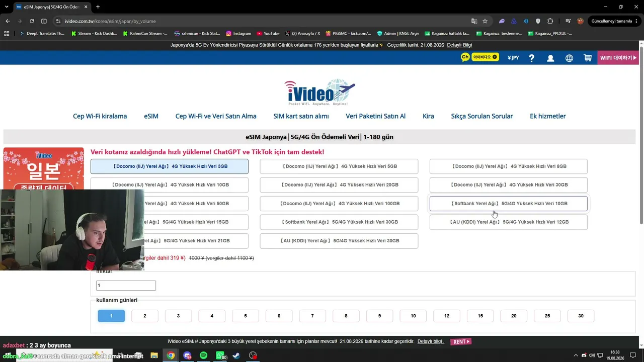Open SIM kart satın alımı menu
Screen dimensions: 644x362
(301, 116)
